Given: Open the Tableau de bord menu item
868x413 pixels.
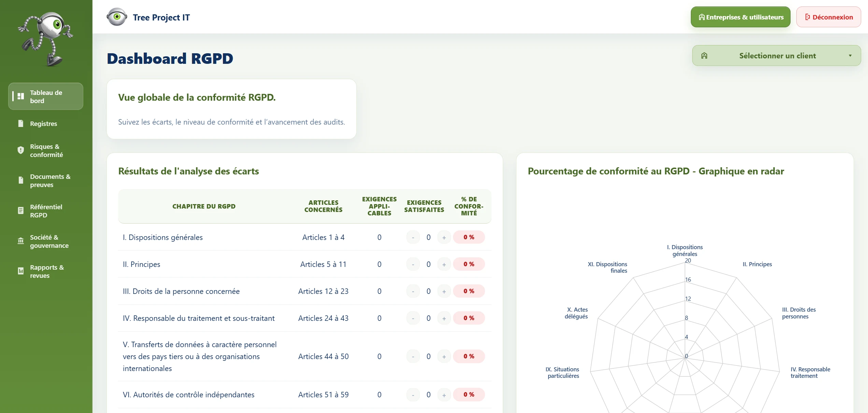Looking at the screenshot, I should [x=46, y=96].
